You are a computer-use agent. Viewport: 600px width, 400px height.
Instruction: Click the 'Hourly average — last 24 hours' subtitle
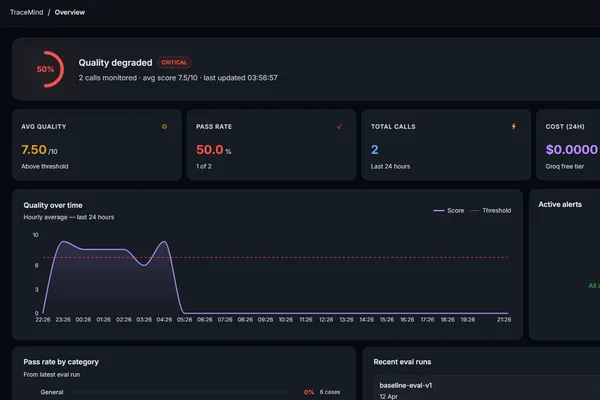[68, 217]
